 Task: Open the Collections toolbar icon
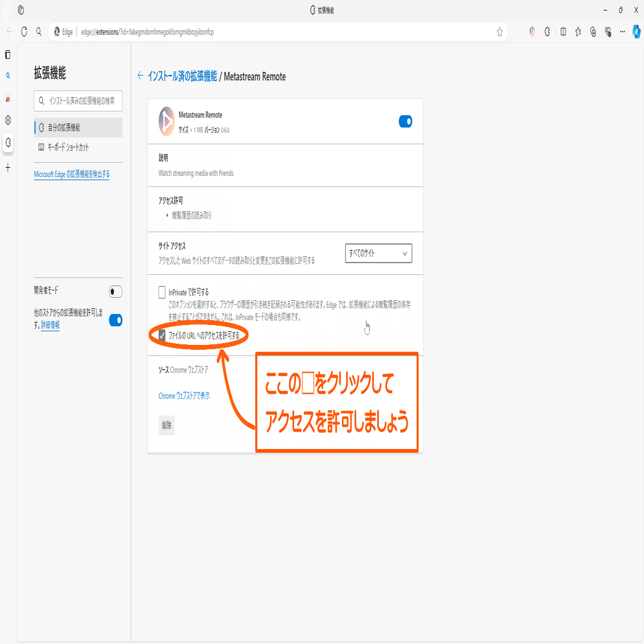[x=593, y=32]
